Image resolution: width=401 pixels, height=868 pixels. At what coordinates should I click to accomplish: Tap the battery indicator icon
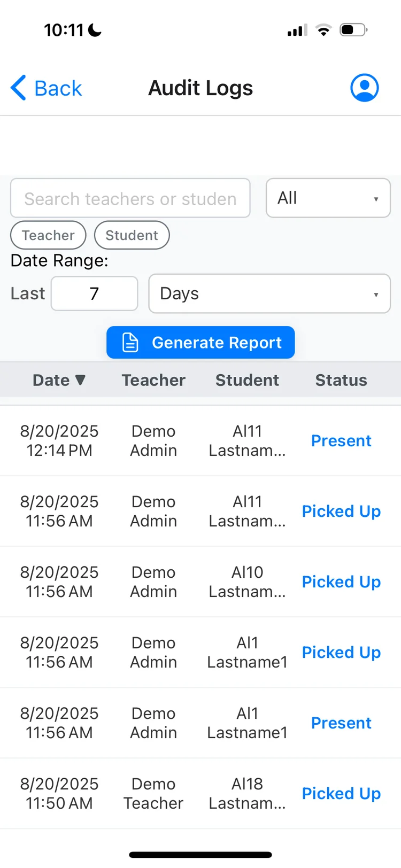[353, 30]
